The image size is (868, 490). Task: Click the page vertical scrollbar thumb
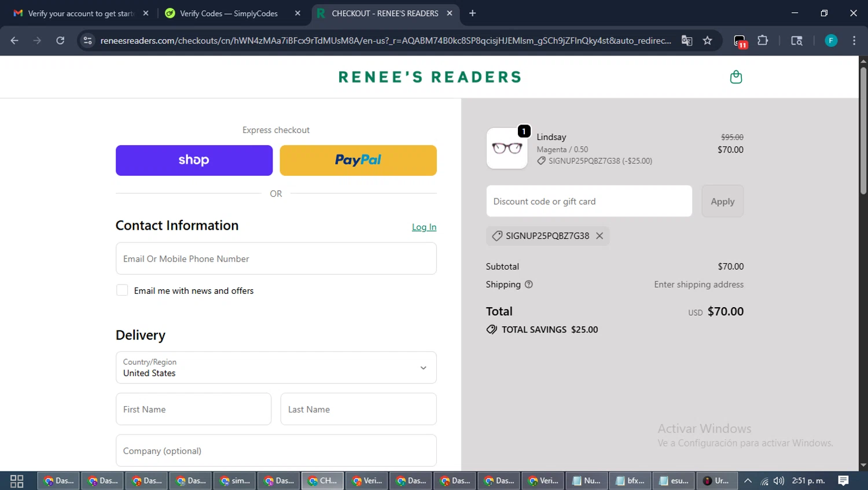coord(863,130)
